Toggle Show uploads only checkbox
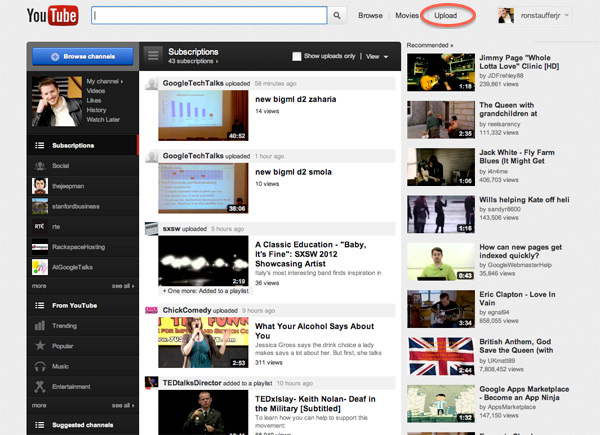 click(x=297, y=57)
